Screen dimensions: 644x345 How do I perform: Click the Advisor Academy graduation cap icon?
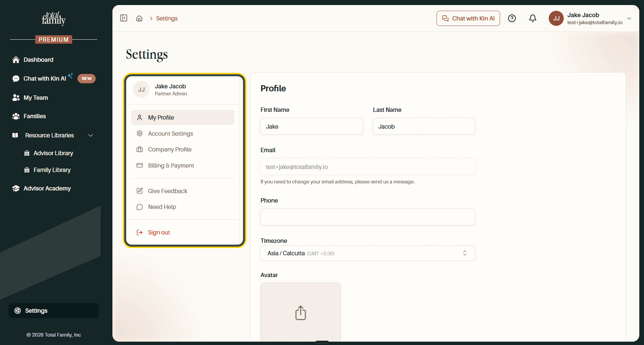(16, 188)
